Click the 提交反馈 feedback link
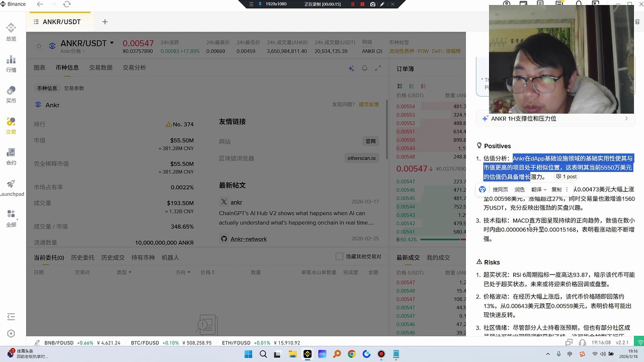 (369, 105)
